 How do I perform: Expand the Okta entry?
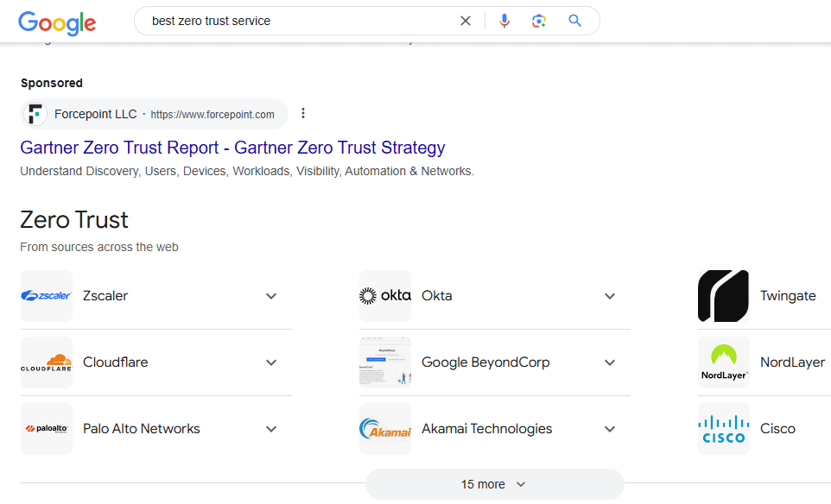pos(610,296)
